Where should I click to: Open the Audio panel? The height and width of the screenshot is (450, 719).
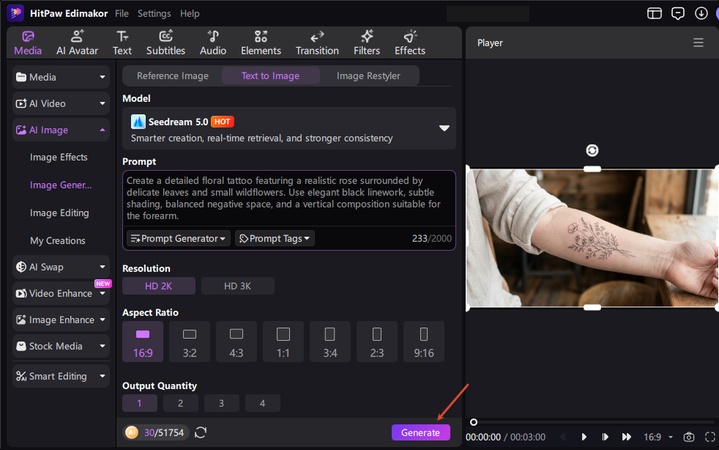tap(213, 43)
